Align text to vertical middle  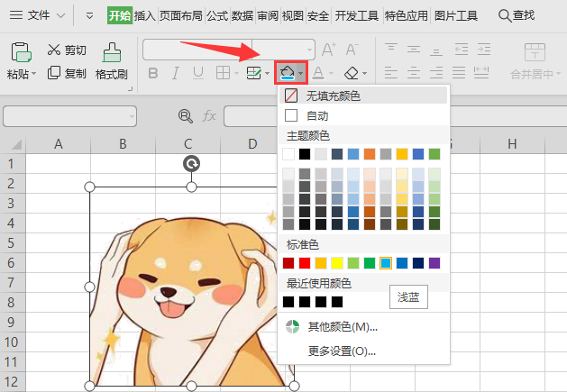point(414,50)
